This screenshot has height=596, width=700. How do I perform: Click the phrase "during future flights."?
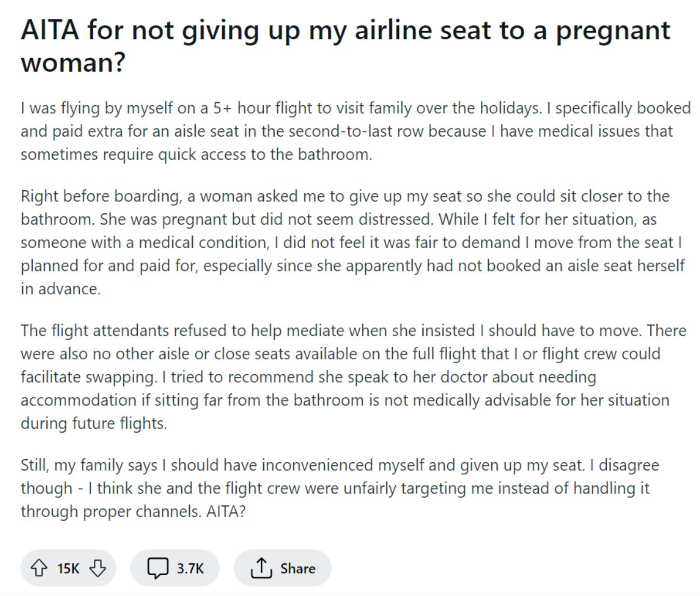point(94,423)
